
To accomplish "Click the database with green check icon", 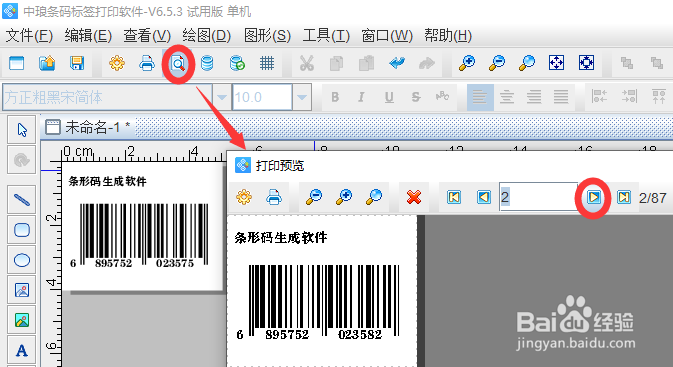I will (x=237, y=63).
